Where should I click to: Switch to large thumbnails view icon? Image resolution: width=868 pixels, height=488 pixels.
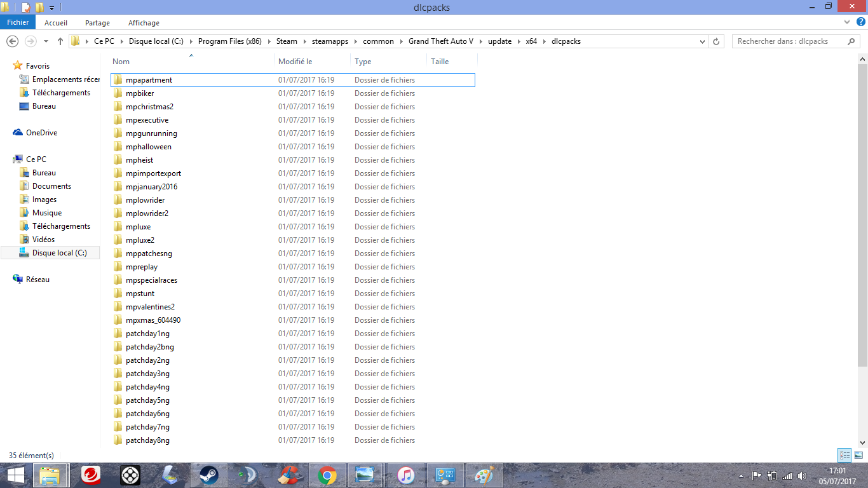tap(858, 455)
